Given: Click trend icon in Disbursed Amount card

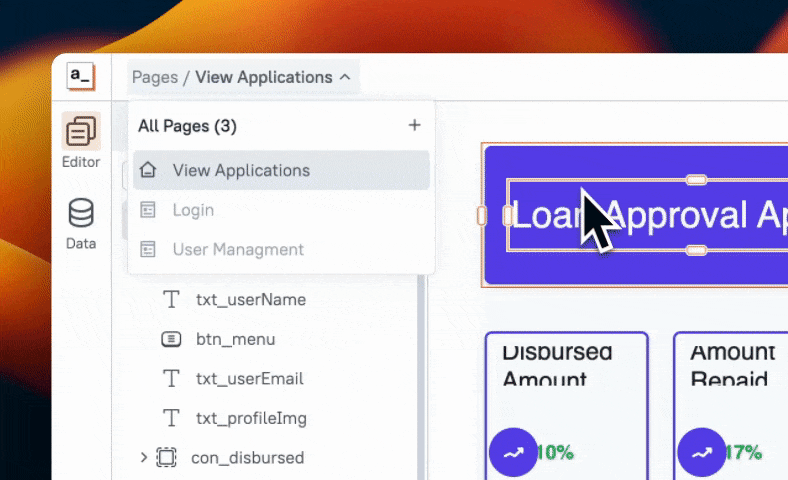Looking at the screenshot, I should [x=513, y=453].
